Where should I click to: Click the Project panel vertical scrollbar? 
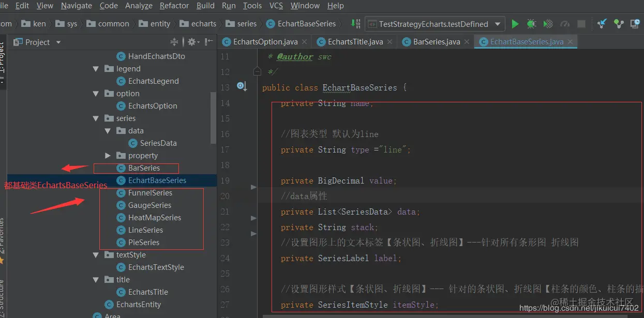214,118
